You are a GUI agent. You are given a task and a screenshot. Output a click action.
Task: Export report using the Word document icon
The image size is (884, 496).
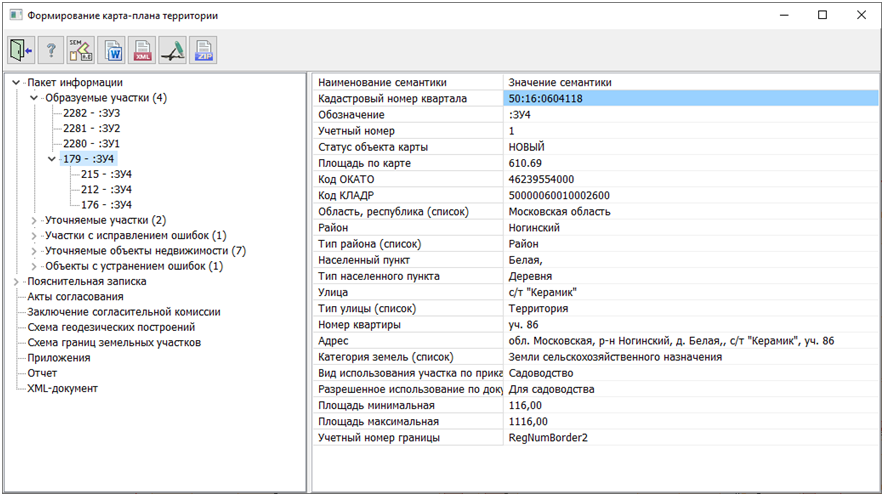tap(112, 49)
